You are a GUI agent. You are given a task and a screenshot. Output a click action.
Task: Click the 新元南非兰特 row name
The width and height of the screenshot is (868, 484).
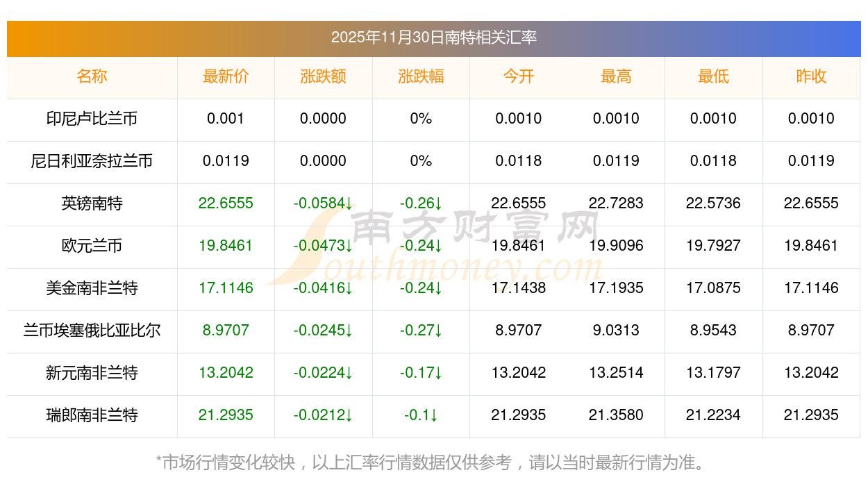coord(92,373)
